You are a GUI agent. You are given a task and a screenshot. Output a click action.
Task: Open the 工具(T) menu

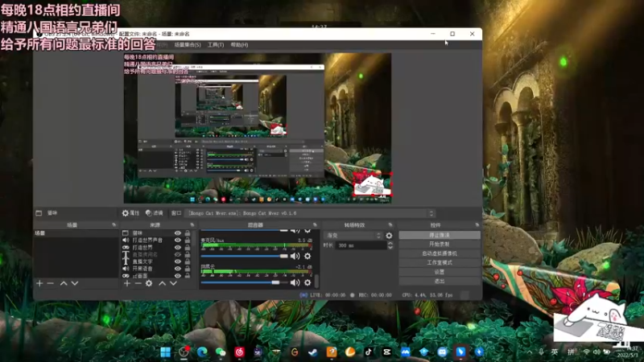216,45
